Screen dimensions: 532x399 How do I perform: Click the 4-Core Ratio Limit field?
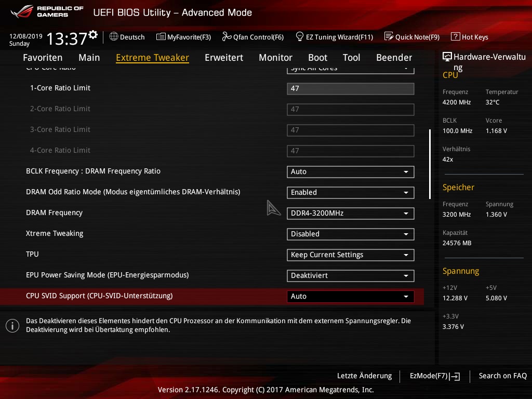click(x=351, y=151)
